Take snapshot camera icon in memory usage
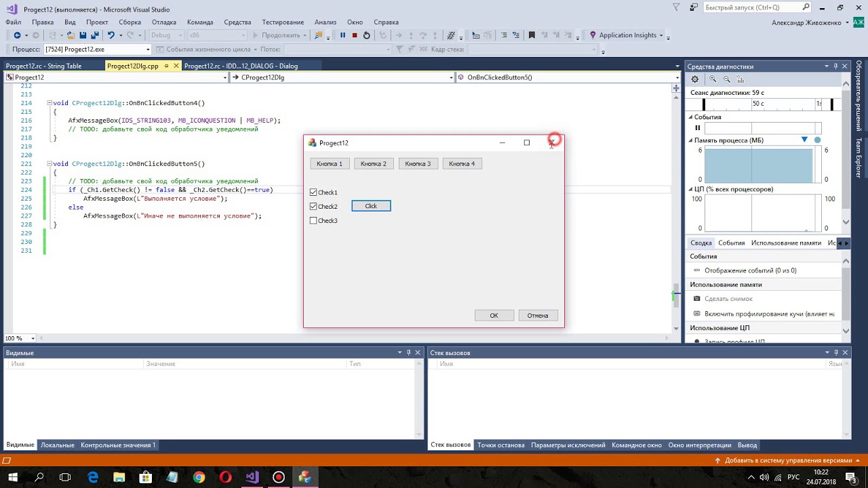The height and width of the screenshot is (488, 868). [x=697, y=299]
